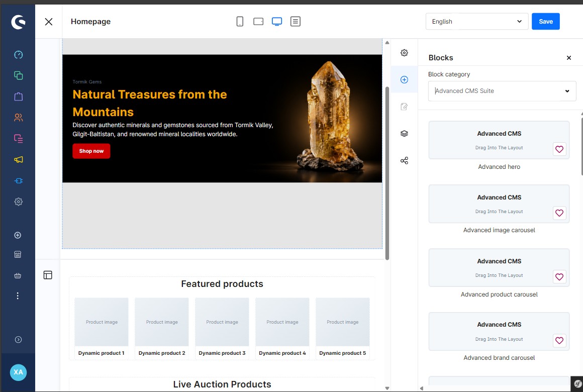Select the crystal hero image
The width and height of the screenshot is (583, 392).
[x=329, y=117]
